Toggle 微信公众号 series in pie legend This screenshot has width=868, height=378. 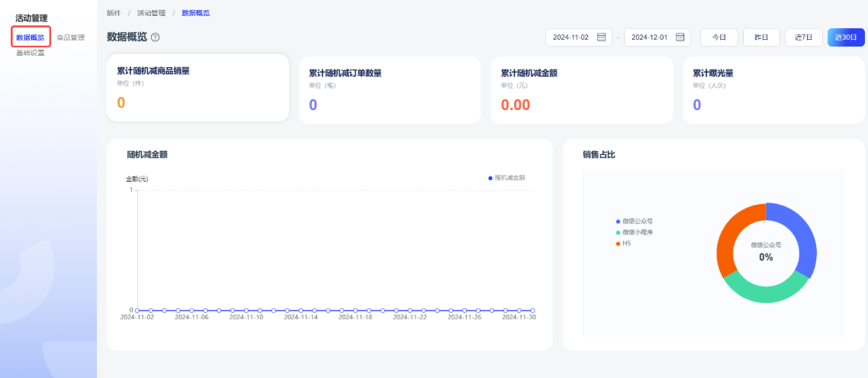tap(618, 221)
